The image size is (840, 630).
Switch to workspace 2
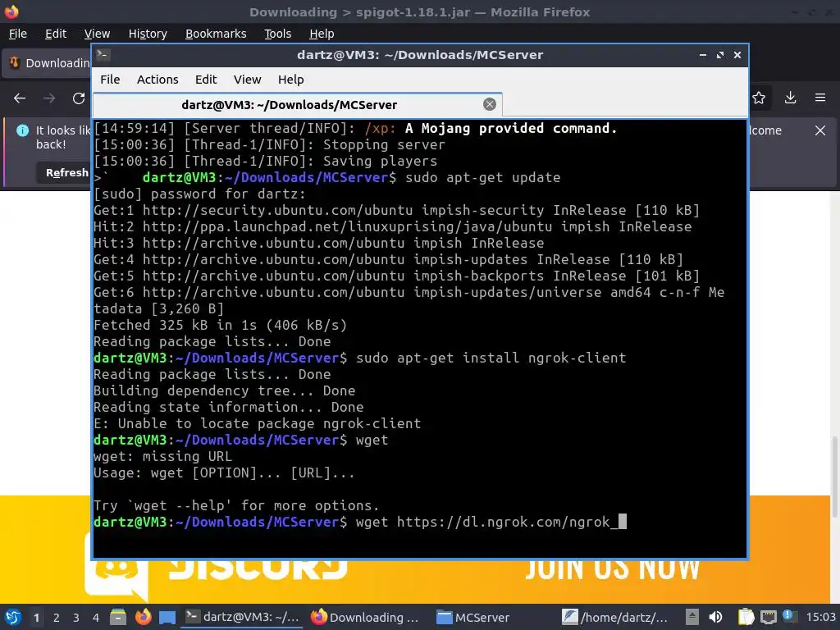(56, 618)
